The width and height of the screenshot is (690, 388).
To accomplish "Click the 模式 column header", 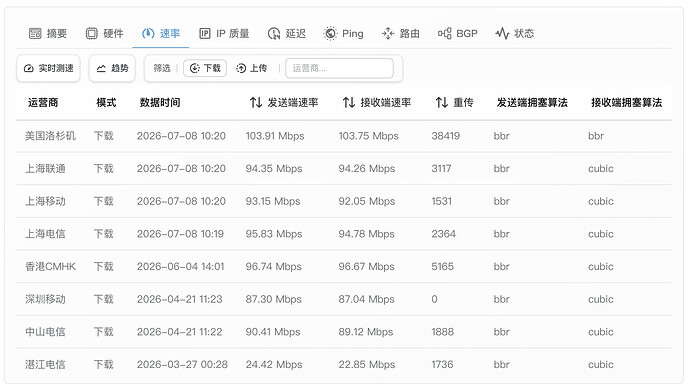I will click(x=106, y=102).
